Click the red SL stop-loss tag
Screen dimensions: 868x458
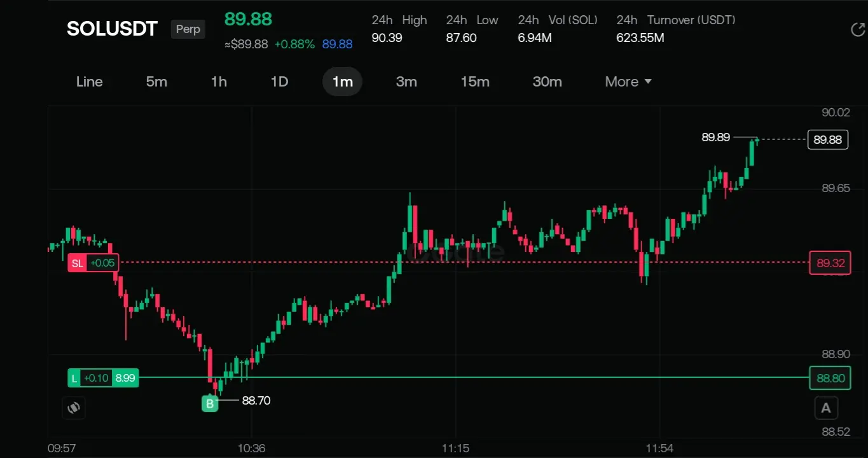[x=93, y=263]
